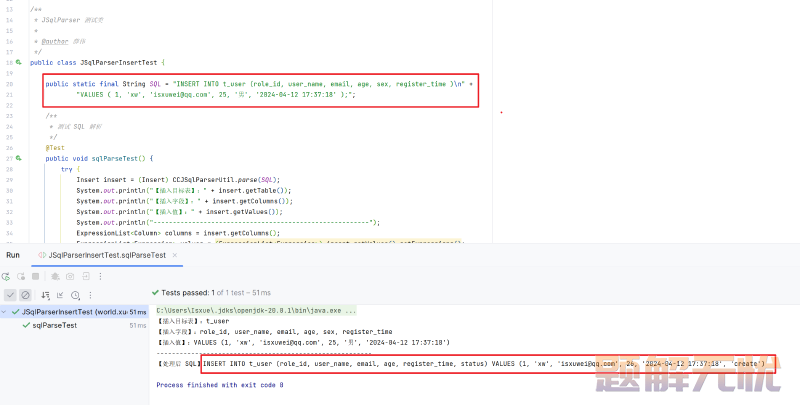The height and width of the screenshot is (405, 800).
Task: Click the Exit icon in Run toolbar
Action: click(x=86, y=276)
